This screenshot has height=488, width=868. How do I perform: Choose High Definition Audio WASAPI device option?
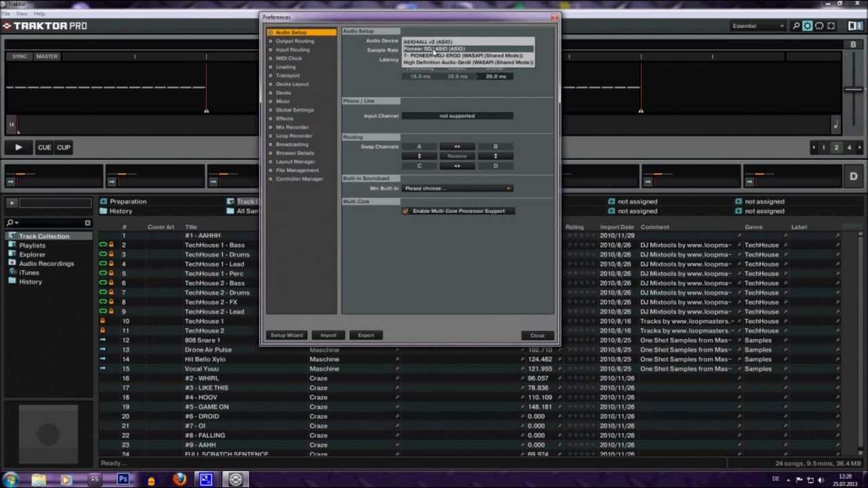coord(468,62)
